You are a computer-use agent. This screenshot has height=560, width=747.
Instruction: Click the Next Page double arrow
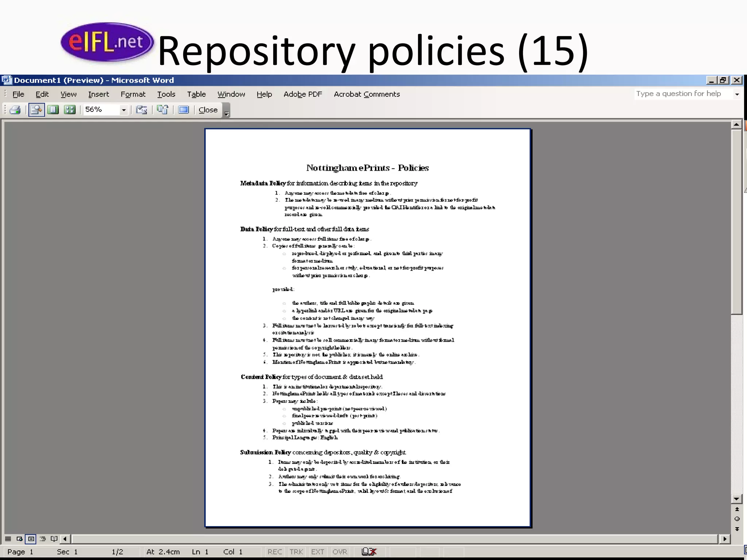[737, 529]
